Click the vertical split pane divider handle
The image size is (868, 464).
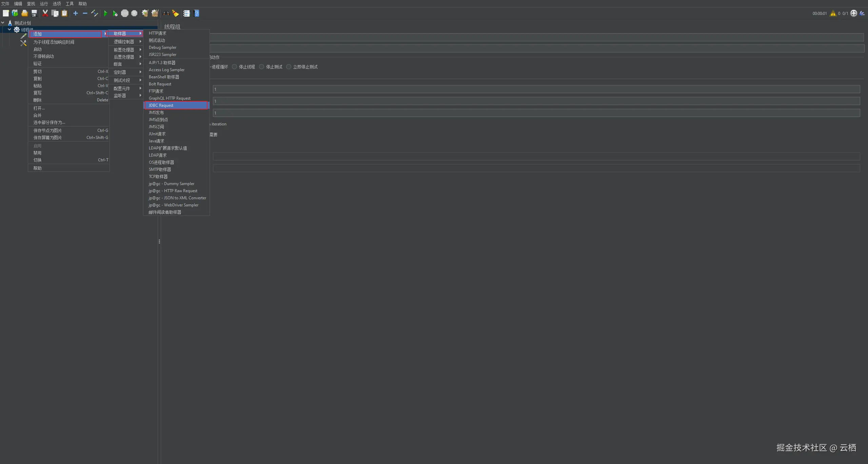point(159,242)
